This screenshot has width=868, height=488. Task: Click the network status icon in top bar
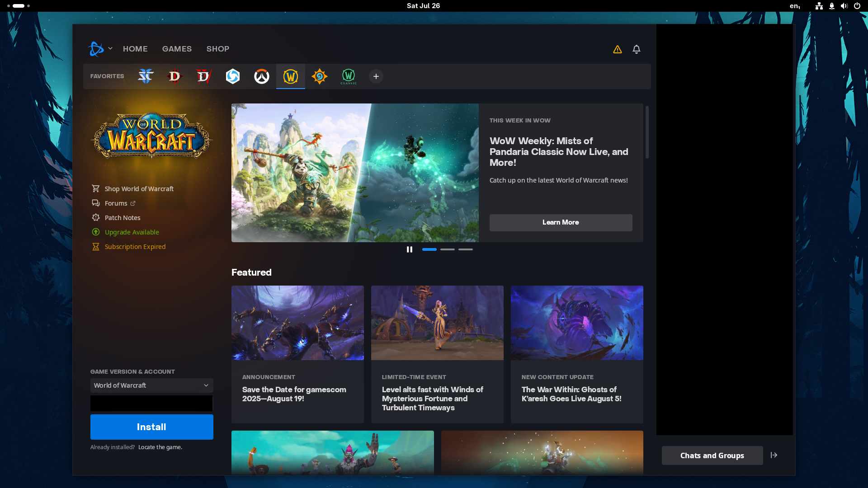(x=819, y=6)
